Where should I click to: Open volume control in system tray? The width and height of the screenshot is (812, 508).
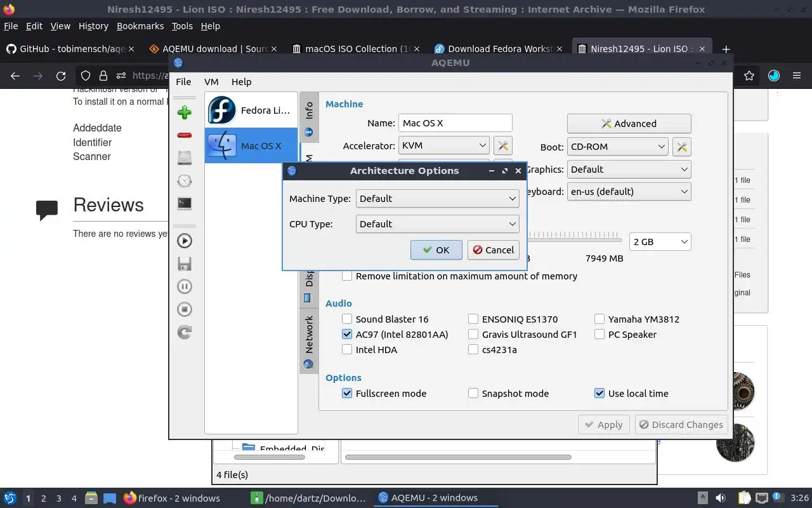click(x=721, y=498)
